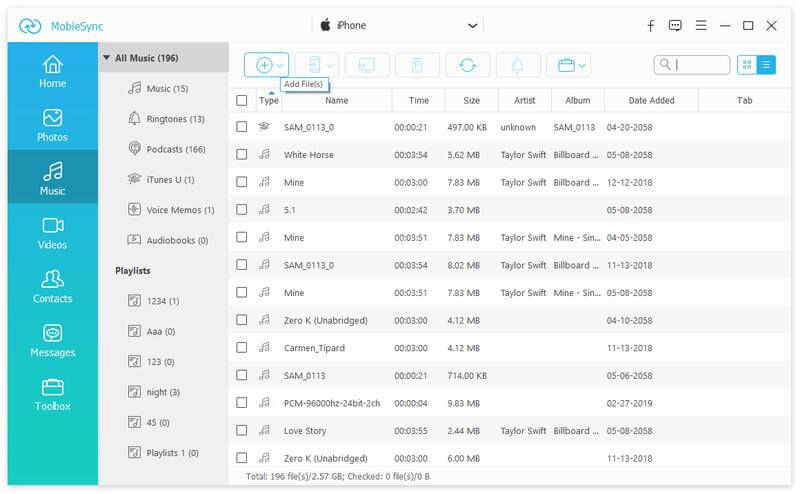Open Messages section in sidebar
This screenshot has width=800, height=494.
(x=53, y=341)
